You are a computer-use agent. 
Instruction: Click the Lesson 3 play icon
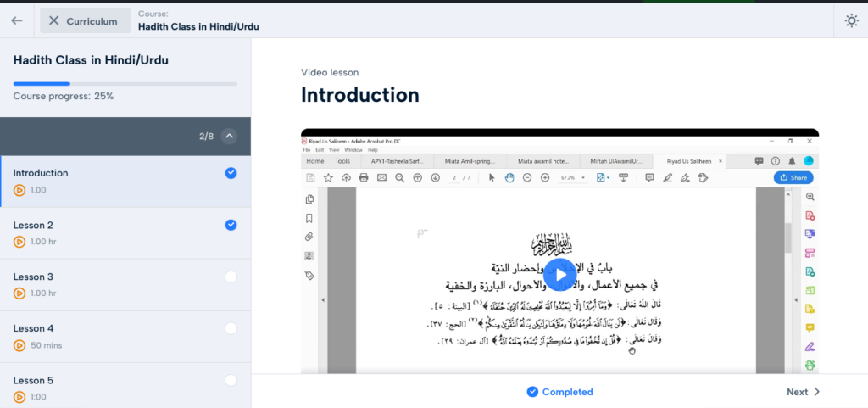click(19, 293)
